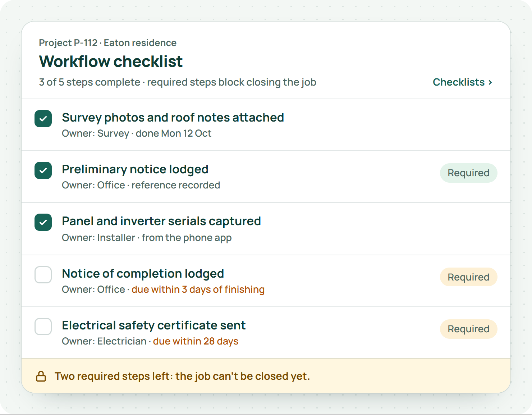532x415 pixels.
Task: Uncheck Panel and inverter serials captured
Action: (x=43, y=222)
